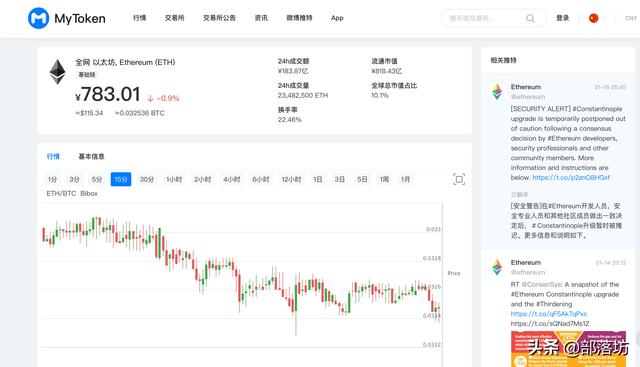
Task: Click the MyToken logo icon
Action: 38,18
